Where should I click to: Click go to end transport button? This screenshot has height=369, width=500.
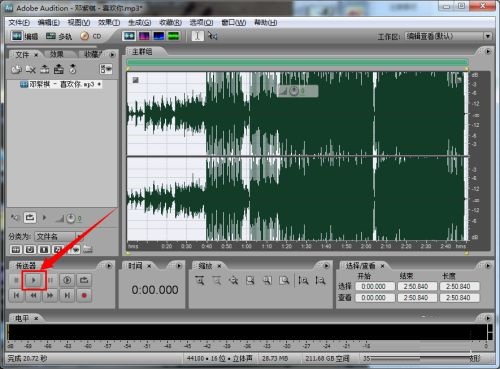pos(67,295)
